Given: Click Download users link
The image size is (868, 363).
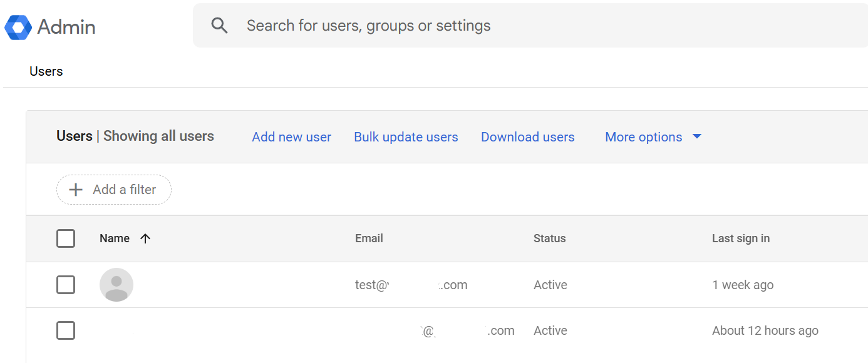Looking at the screenshot, I should (x=527, y=137).
